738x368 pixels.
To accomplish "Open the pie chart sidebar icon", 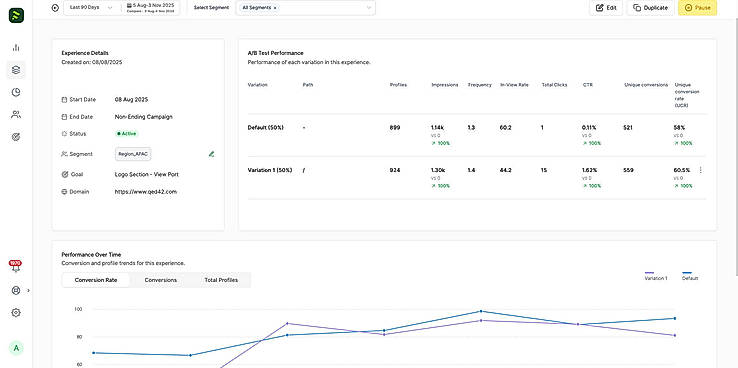I will pyautogui.click(x=16, y=92).
